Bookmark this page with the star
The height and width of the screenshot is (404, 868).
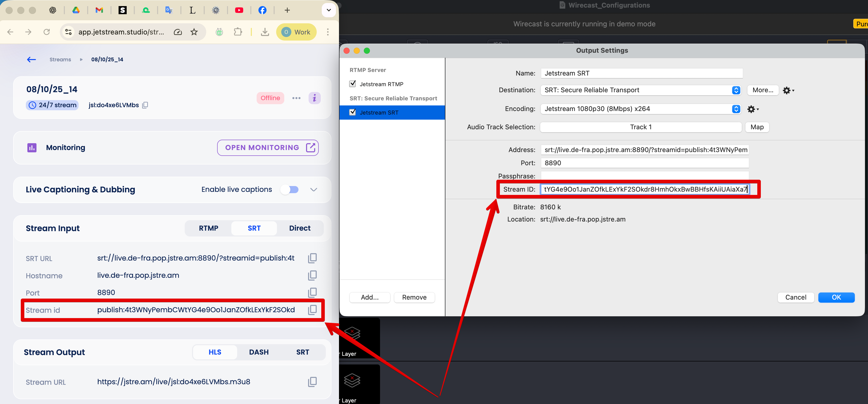click(194, 32)
